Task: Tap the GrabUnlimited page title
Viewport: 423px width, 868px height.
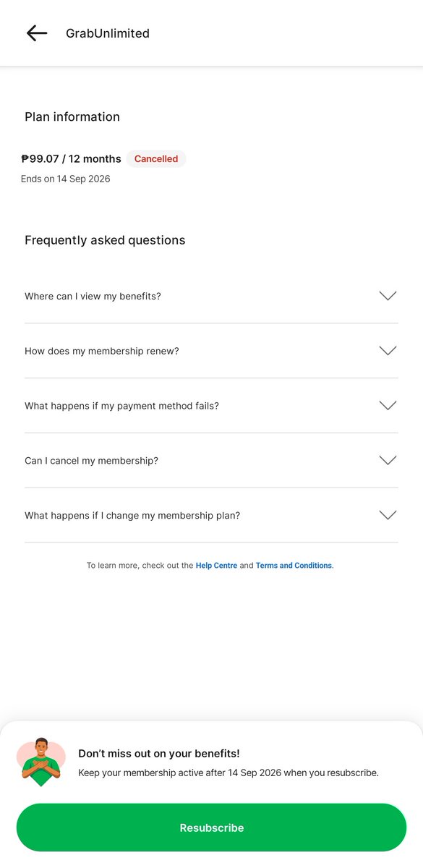Action: (x=108, y=33)
